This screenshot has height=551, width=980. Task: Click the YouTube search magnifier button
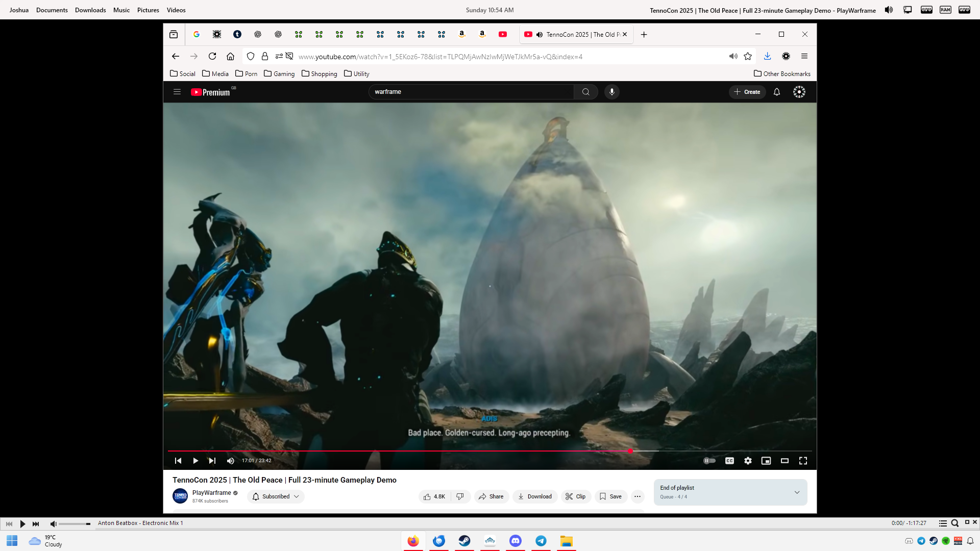pos(586,92)
